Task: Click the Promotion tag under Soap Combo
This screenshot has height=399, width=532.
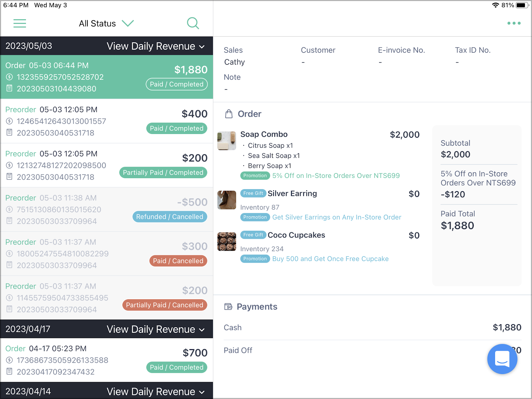Action: tap(255, 176)
